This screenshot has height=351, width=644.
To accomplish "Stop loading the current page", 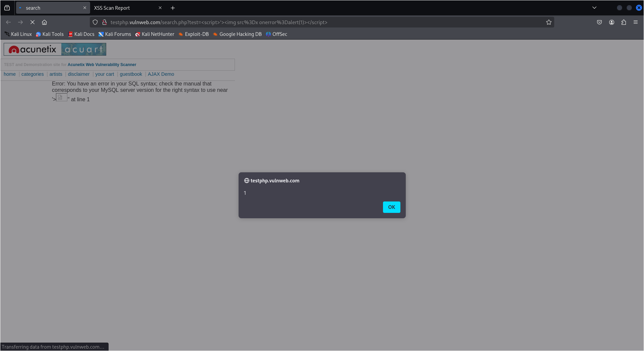I will pos(33,22).
